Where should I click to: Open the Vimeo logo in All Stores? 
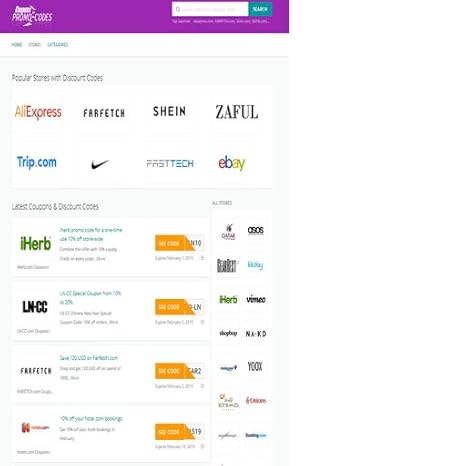(256, 299)
